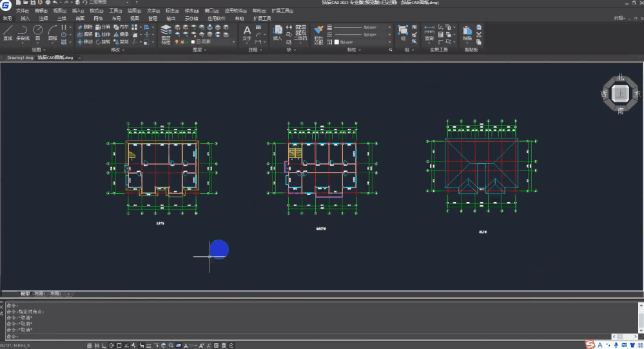Click the 粘贴 (Paste) clipboard icon

[x=467, y=32]
